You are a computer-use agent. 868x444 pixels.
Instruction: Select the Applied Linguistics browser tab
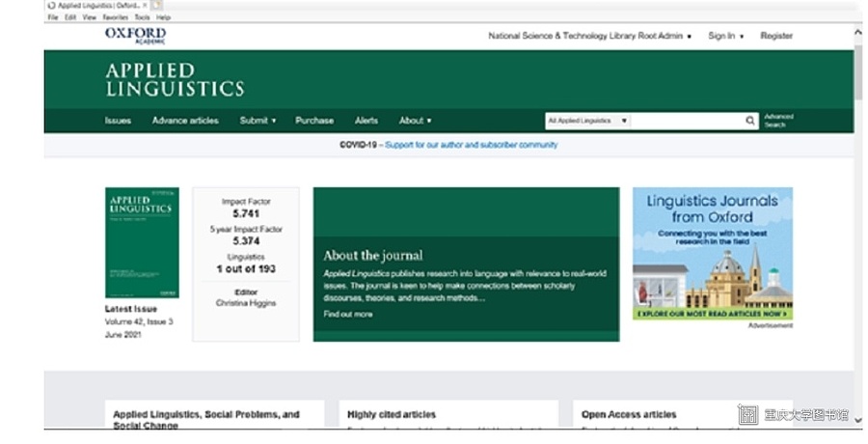pyautogui.click(x=96, y=6)
